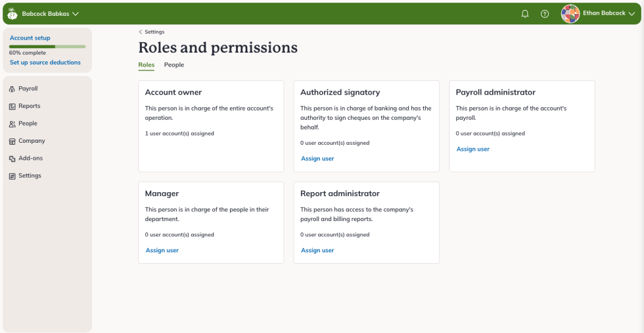Click the Settings sidebar icon
This screenshot has height=333, width=644.
tap(12, 176)
